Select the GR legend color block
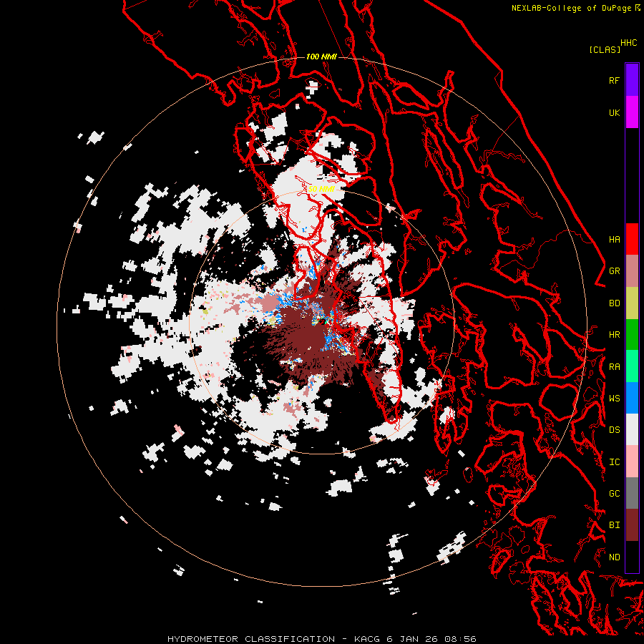644x644 pixels. (x=632, y=271)
